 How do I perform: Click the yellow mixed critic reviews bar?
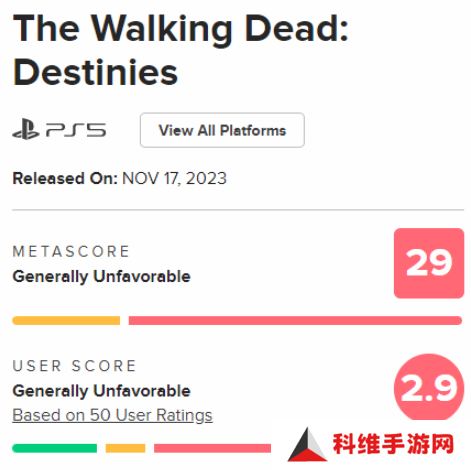point(66,321)
